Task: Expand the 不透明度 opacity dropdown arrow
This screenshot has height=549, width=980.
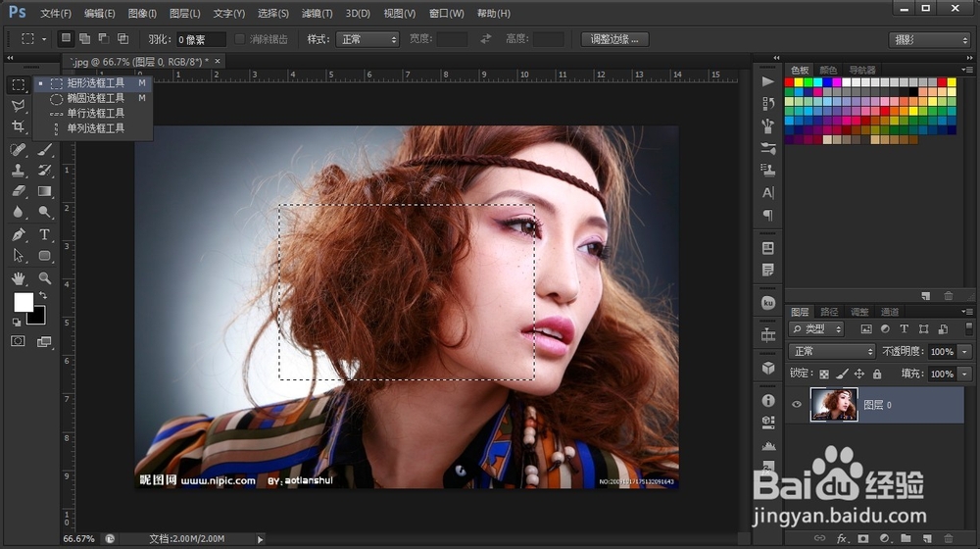Action: (965, 351)
